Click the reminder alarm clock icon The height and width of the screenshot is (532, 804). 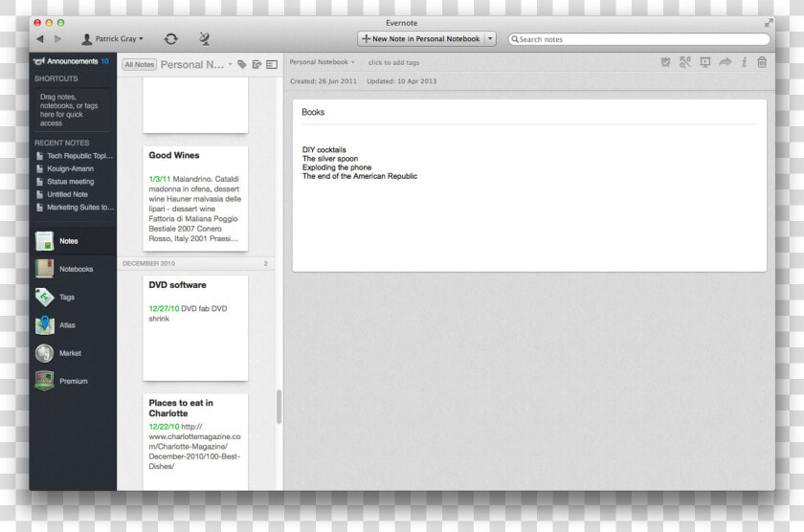click(x=665, y=62)
